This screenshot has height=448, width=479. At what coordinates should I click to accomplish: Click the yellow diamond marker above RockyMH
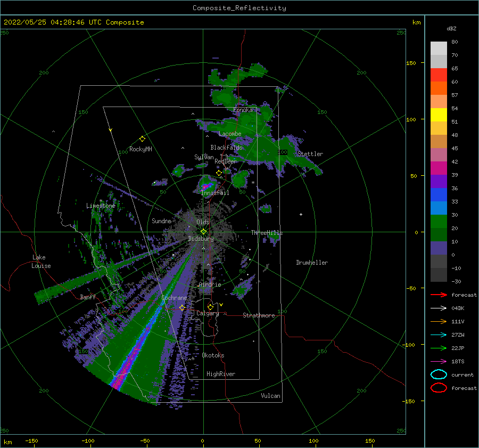coord(142,139)
